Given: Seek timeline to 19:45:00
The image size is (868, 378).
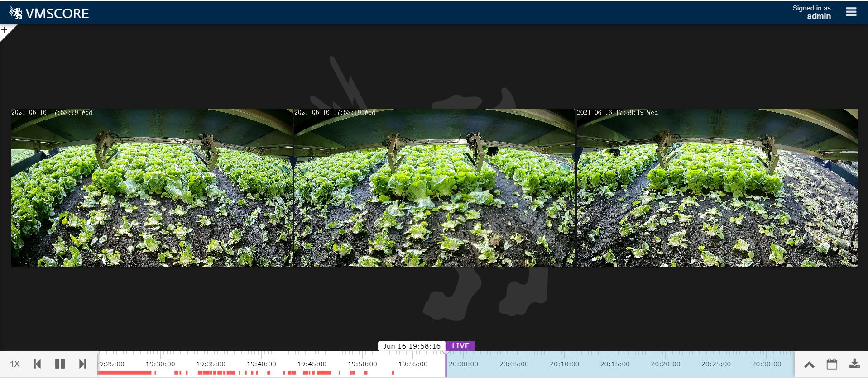Looking at the screenshot, I should pyautogui.click(x=312, y=364).
